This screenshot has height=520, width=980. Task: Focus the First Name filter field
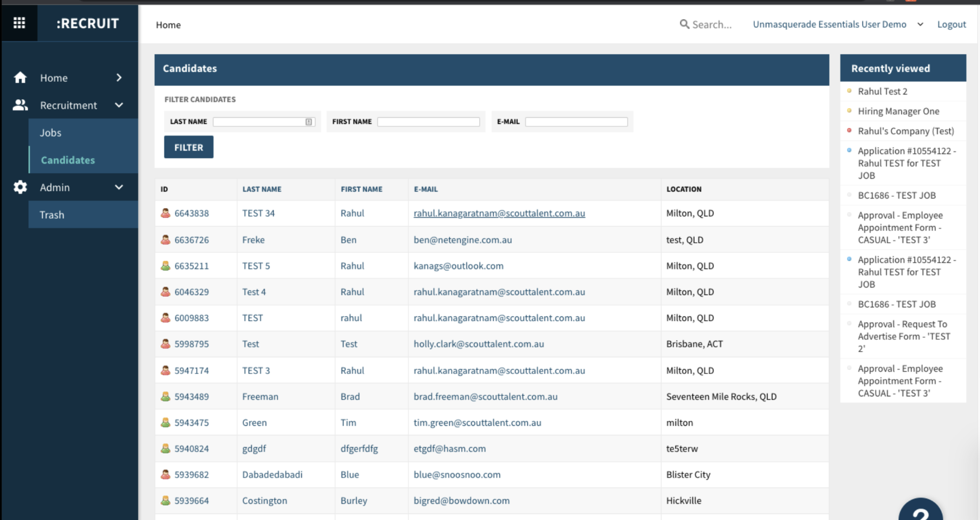click(428, 122)
